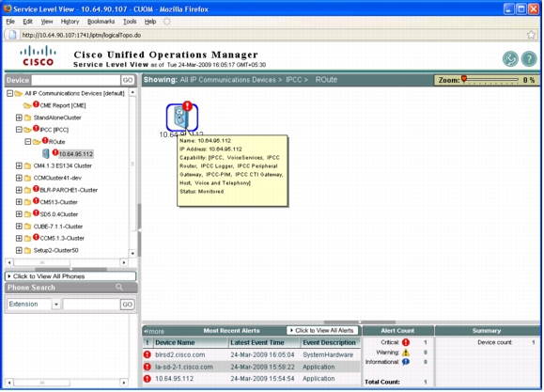The image size is (544, 392).
Task: Click the Informational icon in Alert Count
Action: click(x=406, y=362)
